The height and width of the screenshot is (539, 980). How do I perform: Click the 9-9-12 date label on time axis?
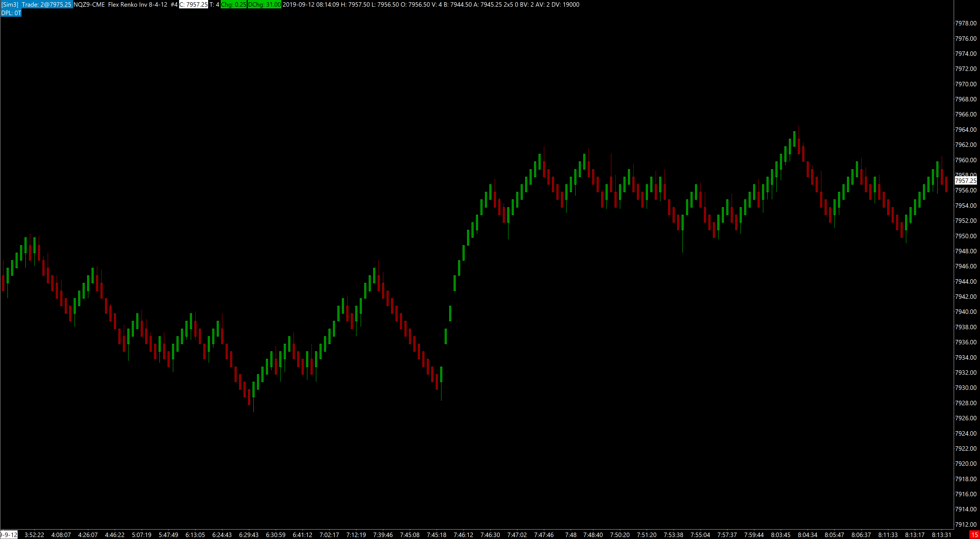point(8,535)
